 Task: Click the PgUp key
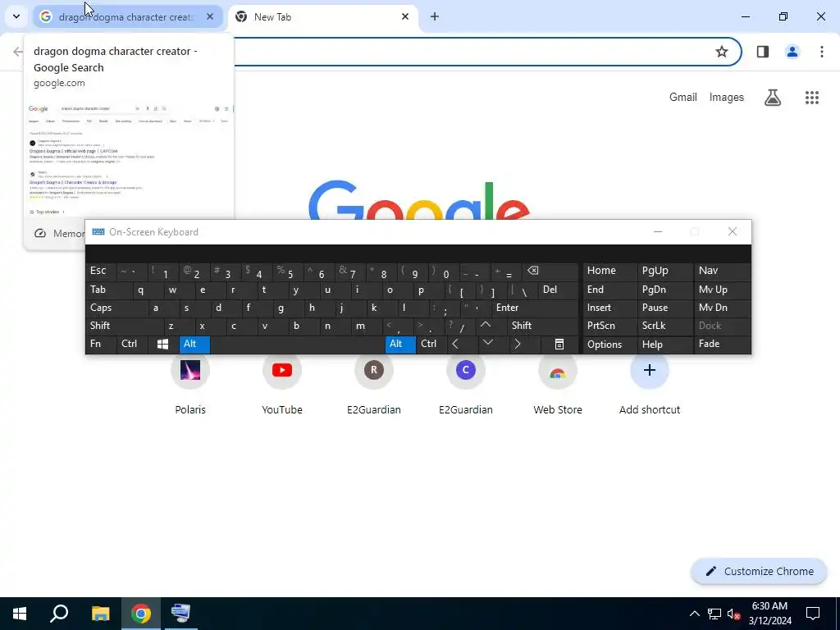(x=665, y=271)
